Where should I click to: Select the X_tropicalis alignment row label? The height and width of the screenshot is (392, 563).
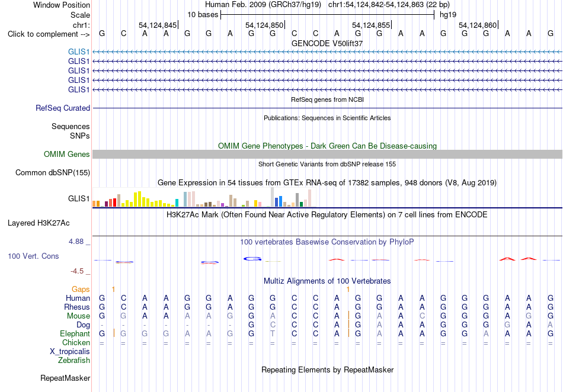(70, 352)
